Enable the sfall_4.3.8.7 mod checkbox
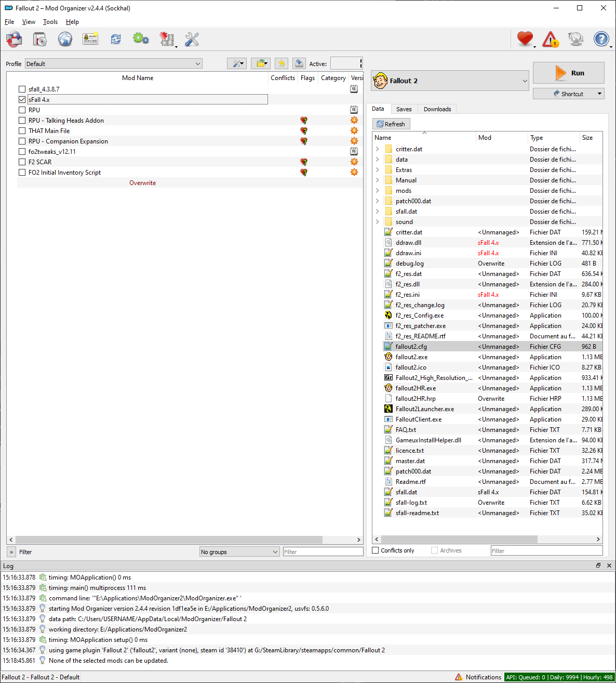The width and height of the screenshot is (616, 683). (x=22, y=89)
